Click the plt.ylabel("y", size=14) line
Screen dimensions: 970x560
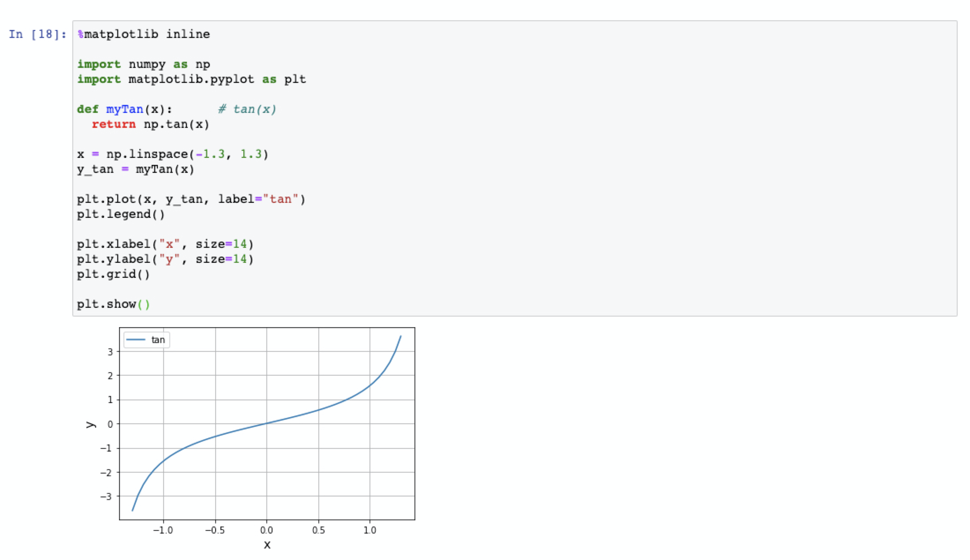pos(165,259)
